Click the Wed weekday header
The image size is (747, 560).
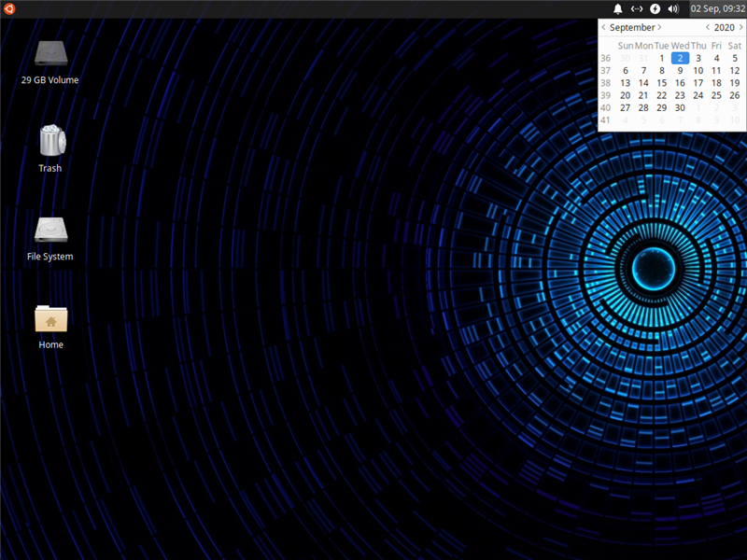(x=680, y=46)
